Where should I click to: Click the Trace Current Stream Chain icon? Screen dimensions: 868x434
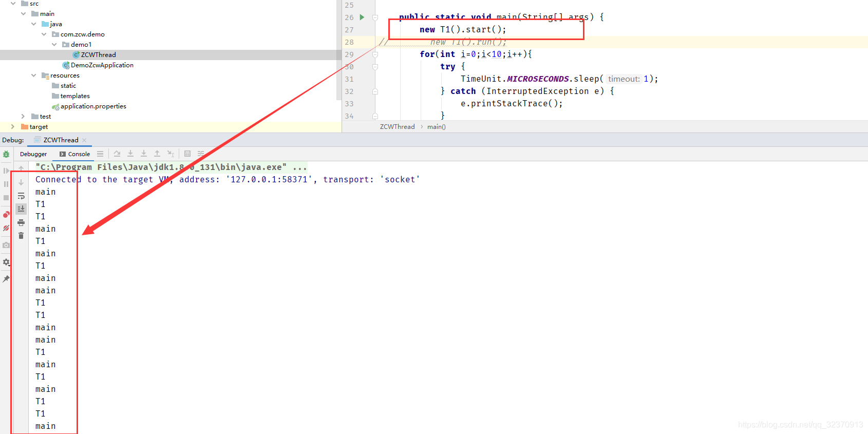[201, 154]
